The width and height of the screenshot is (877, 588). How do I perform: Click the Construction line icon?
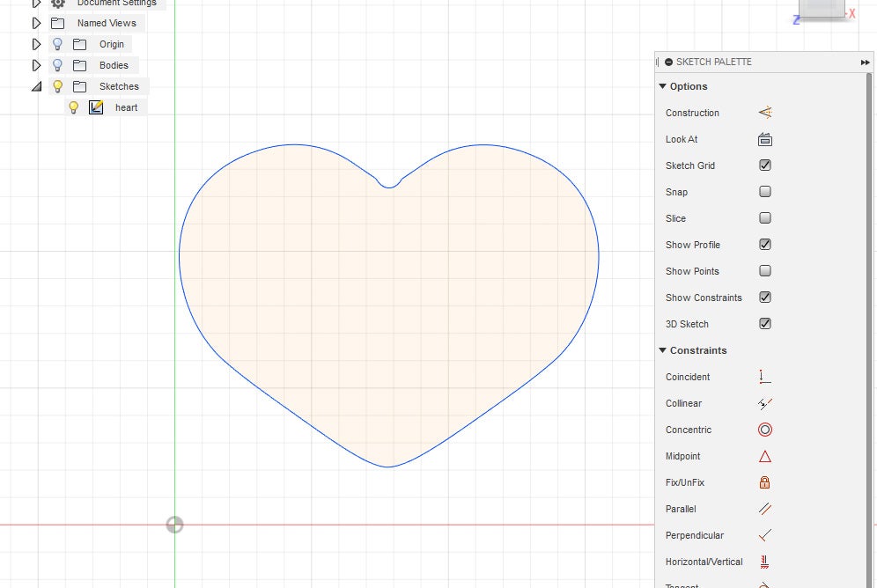(764, 113)
